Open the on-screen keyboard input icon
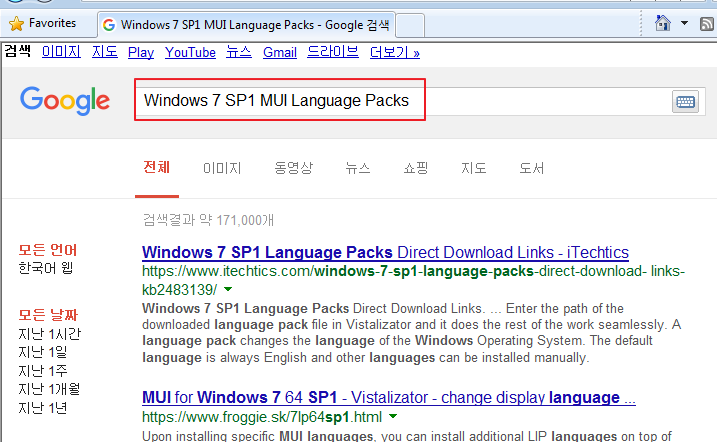 click(685, 101)
